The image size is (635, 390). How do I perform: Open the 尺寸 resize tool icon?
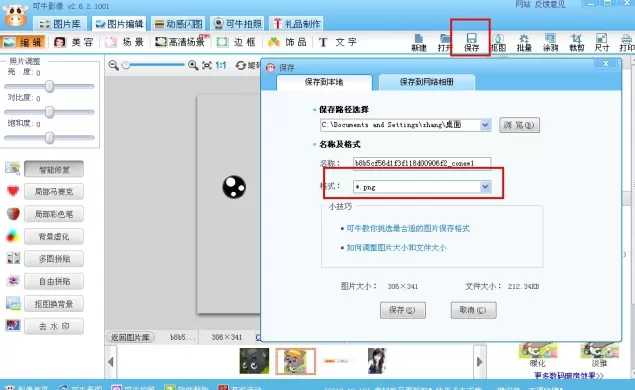602,43
